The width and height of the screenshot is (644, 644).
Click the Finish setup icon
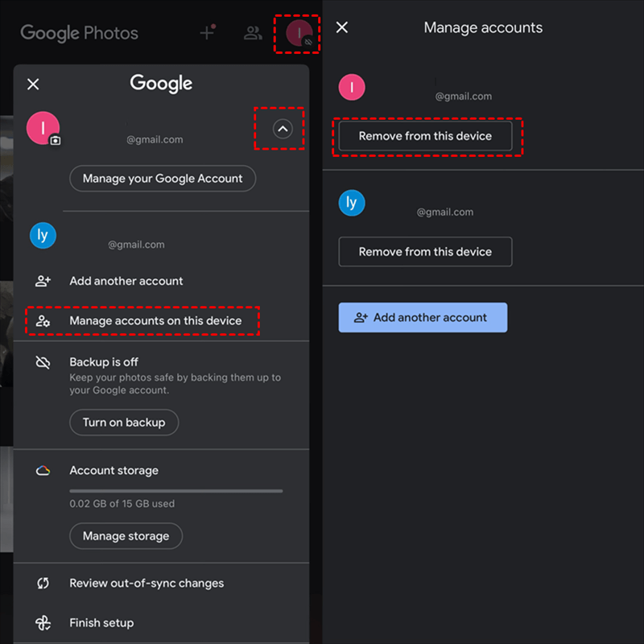tap(43, 622)
